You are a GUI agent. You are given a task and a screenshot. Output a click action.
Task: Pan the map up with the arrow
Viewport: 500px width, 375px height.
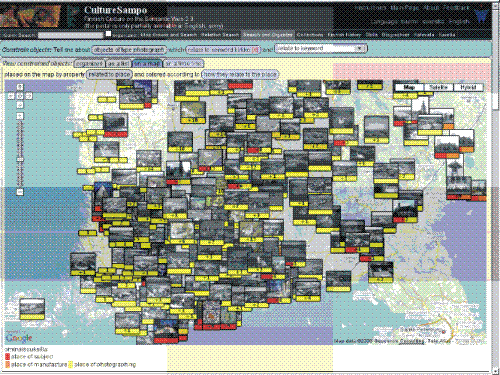20,87
